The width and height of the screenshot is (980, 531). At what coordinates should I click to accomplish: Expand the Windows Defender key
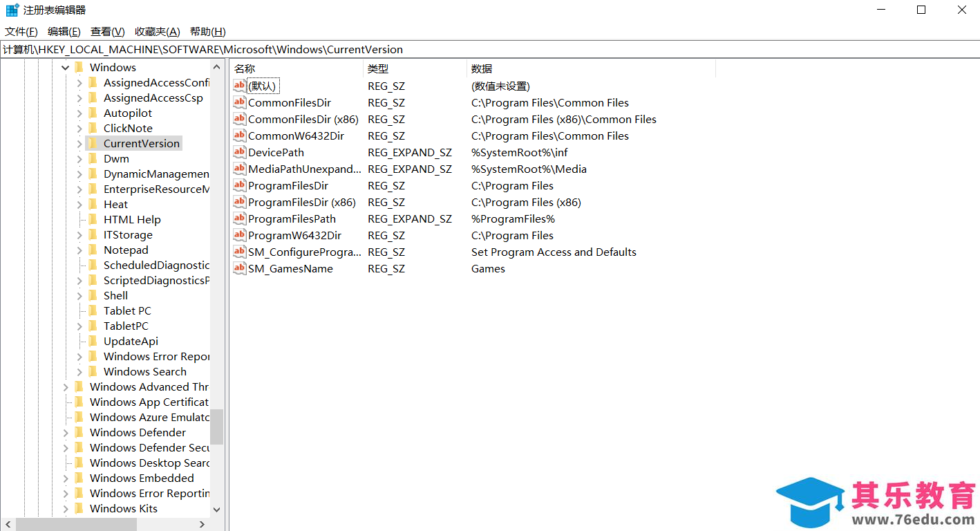[x=66, y=433]
